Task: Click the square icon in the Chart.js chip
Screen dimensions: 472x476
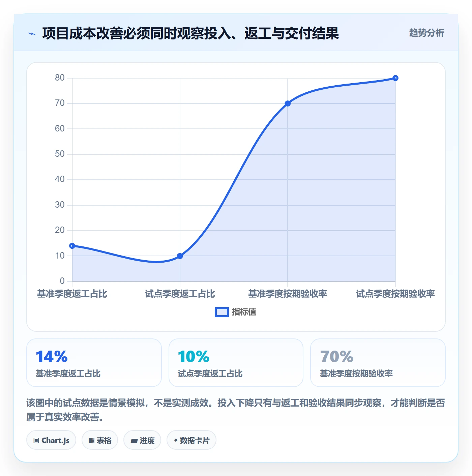Action: pyautogui.click(x=36, y=441)
